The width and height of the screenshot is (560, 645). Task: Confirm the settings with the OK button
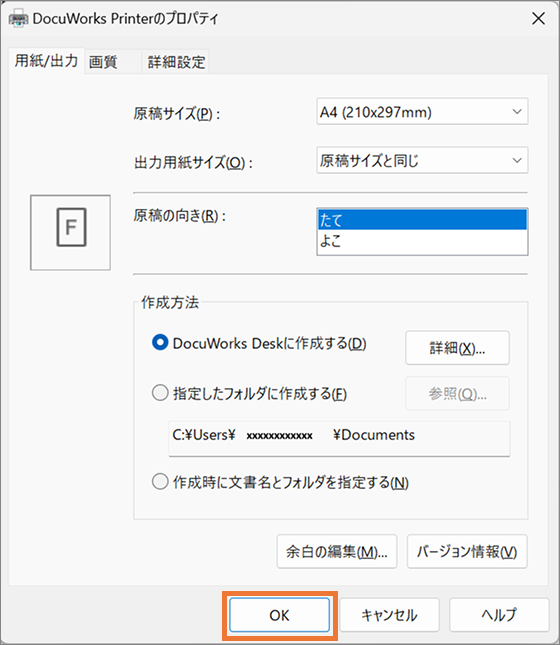(280, 615)
